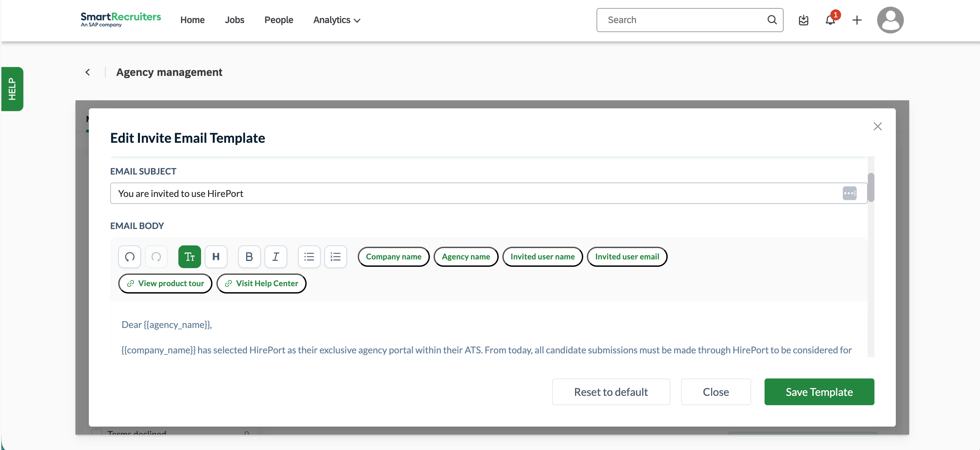980x450 pixels.
Task: Select the normal text style button
Action: tap(189, 257)
